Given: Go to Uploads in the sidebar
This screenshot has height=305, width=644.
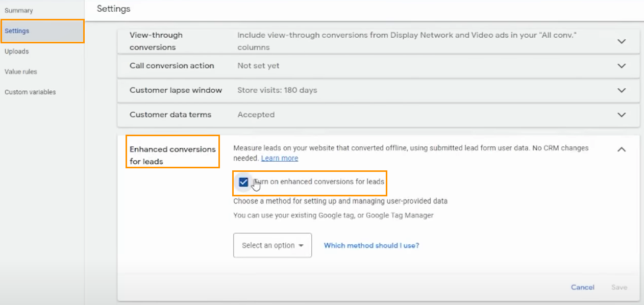Looking at the screenshot, I should [x=17, y=51].
